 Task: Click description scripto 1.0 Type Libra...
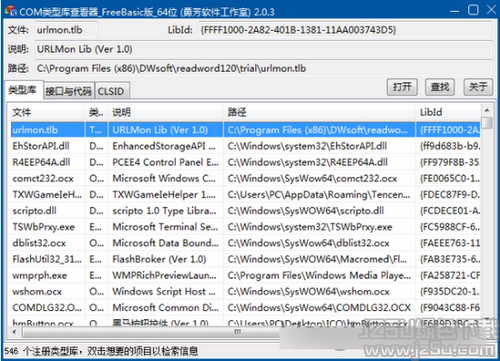coord(164,211)
